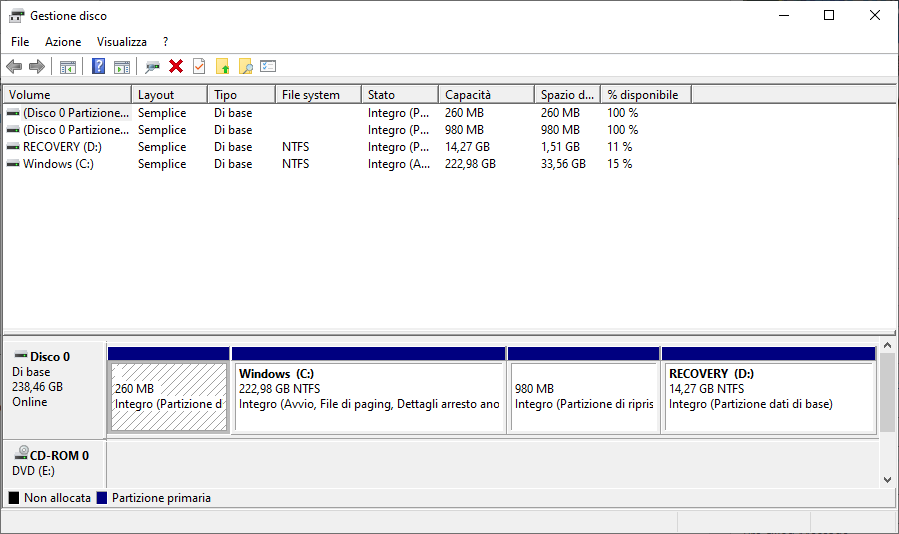Viewport: 899px width, 534px height.
Task: Sort by the Tipo column header
Action: coord(241,95)
